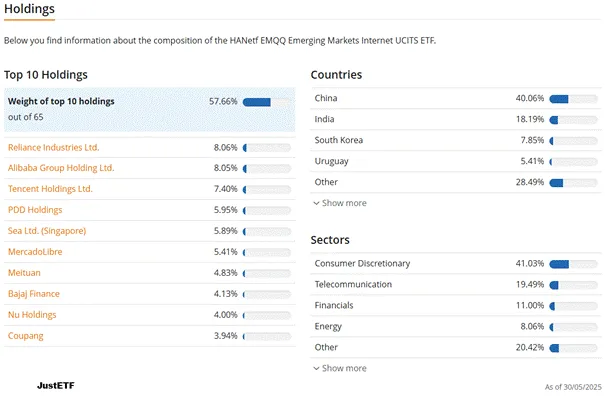Open Alibaba Group Holding Ltd. link
The height and width of the screenshot is (397, 605).
click(x=61, y=168)
